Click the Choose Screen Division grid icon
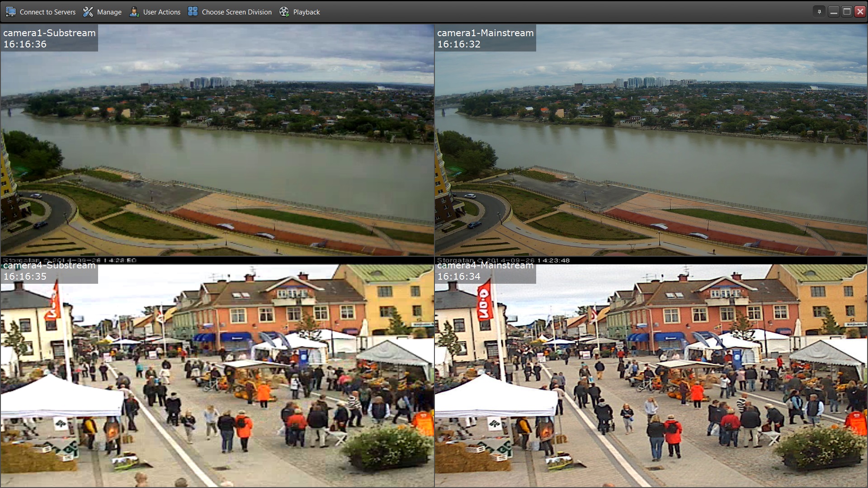This screenshot has width=868, height=488. 193,12
